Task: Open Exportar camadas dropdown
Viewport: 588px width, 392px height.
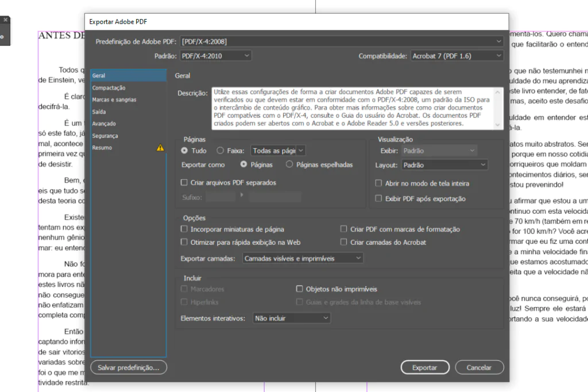Action: click(x=303, y=258)
